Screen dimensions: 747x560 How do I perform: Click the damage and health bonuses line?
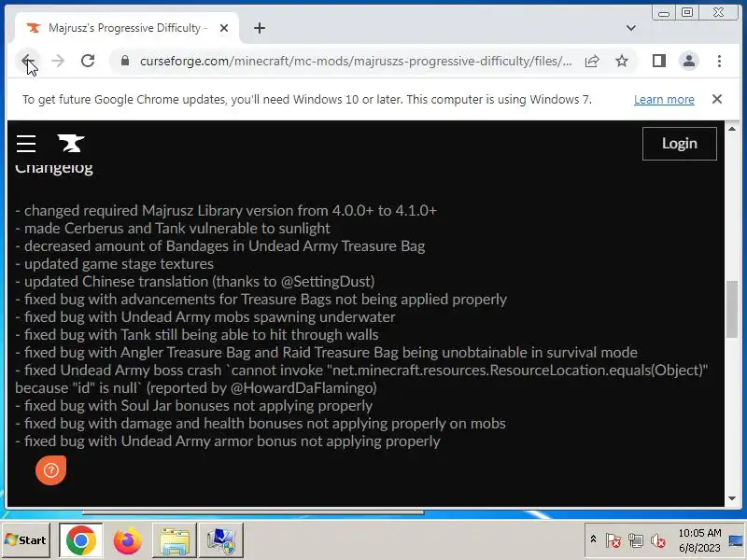[x=261, y=424]
